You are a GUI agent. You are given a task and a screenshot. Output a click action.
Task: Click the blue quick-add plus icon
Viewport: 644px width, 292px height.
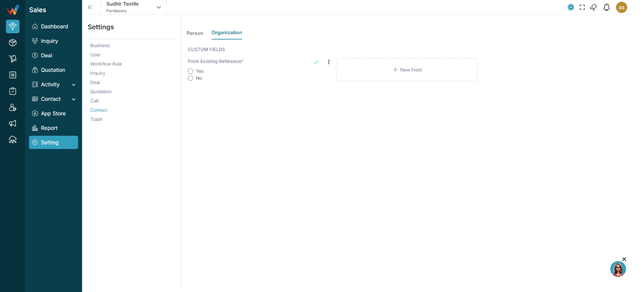click(x=571, y=7)
